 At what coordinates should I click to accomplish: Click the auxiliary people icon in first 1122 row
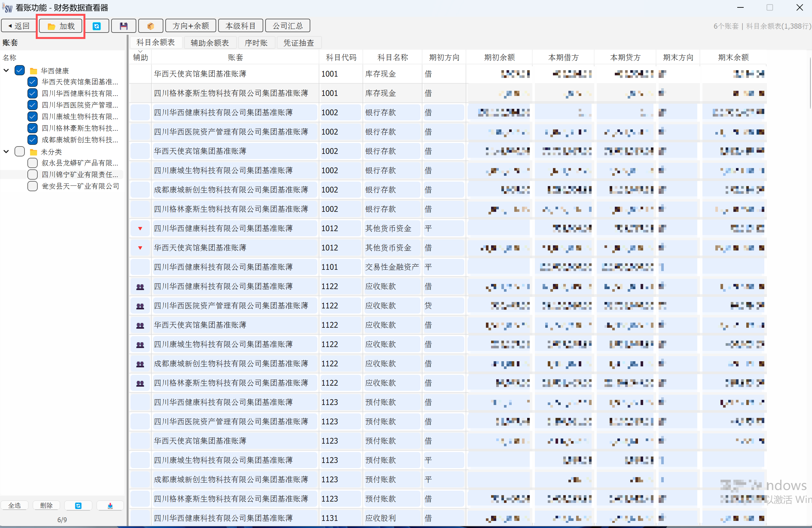[x=140, y=287]
